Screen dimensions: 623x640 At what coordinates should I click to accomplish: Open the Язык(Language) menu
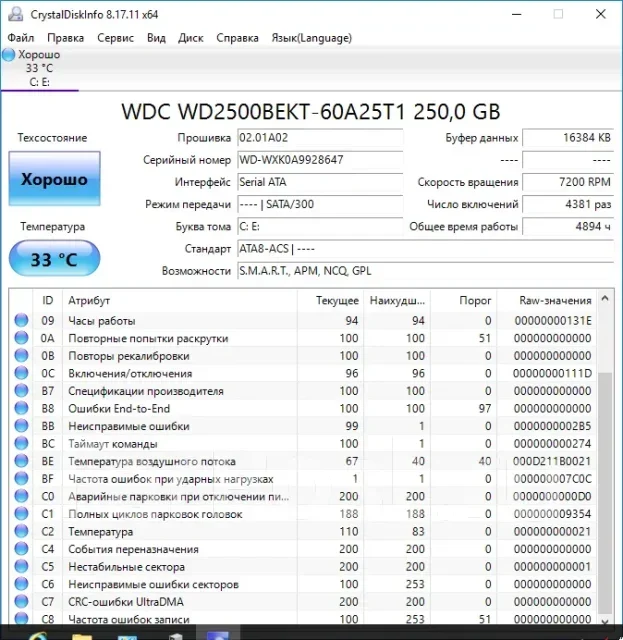pos(312,38)
